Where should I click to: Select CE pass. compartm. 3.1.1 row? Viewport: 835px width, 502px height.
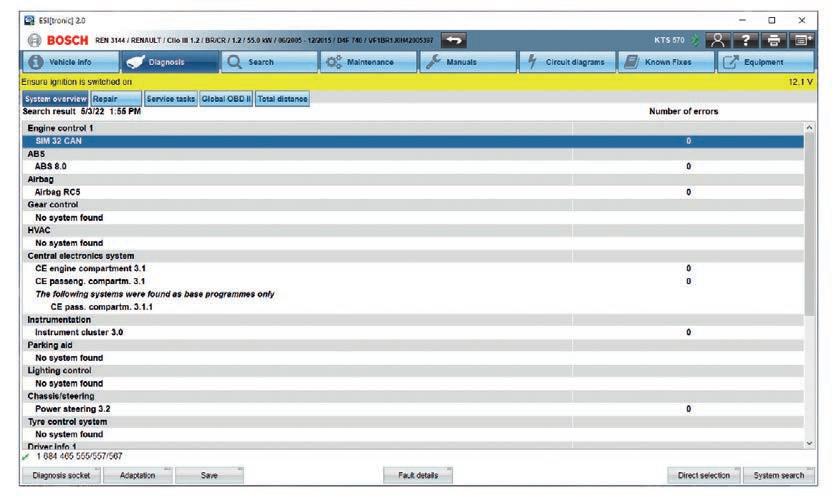click(x=413, y=307)
